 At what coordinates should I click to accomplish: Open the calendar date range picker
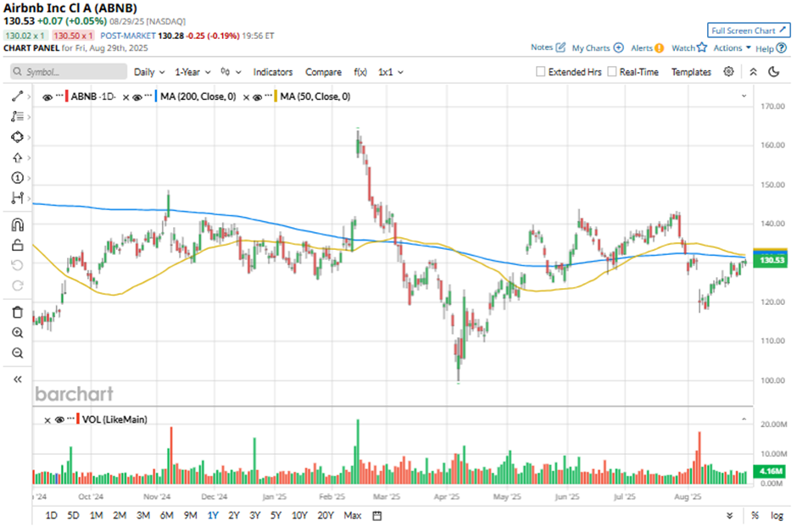click(x=377, y=516)
